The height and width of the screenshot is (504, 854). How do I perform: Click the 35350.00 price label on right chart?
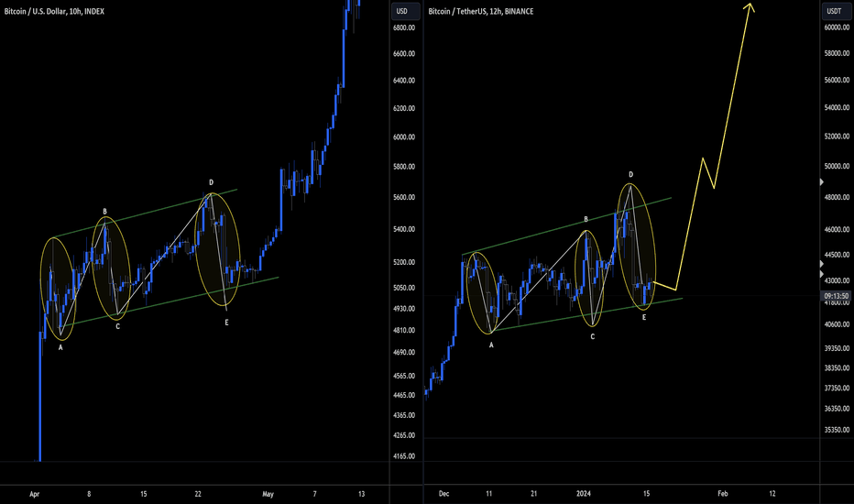[838, 430]
